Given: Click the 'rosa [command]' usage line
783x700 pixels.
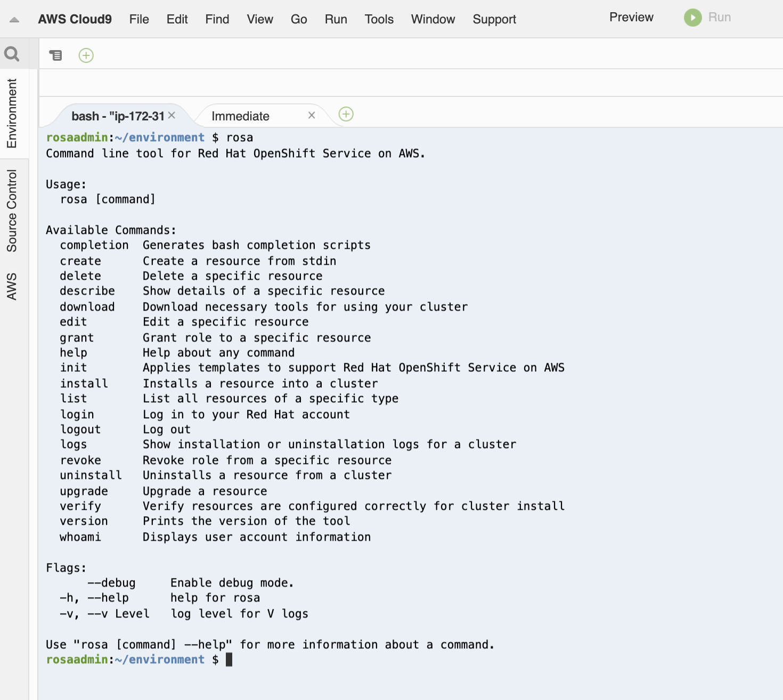Looking at the screenshot, I should click(x=108, y=199).
